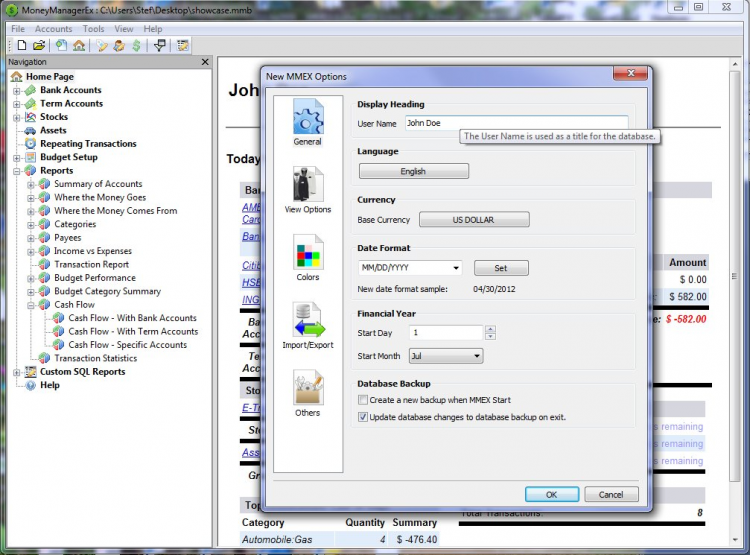Open Transaction Statistics report
This screenshot has height=555, width=750.
pos(95,358)
